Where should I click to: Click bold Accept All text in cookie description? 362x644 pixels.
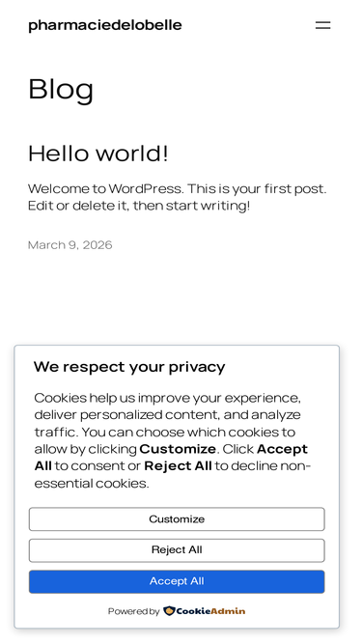171,458
